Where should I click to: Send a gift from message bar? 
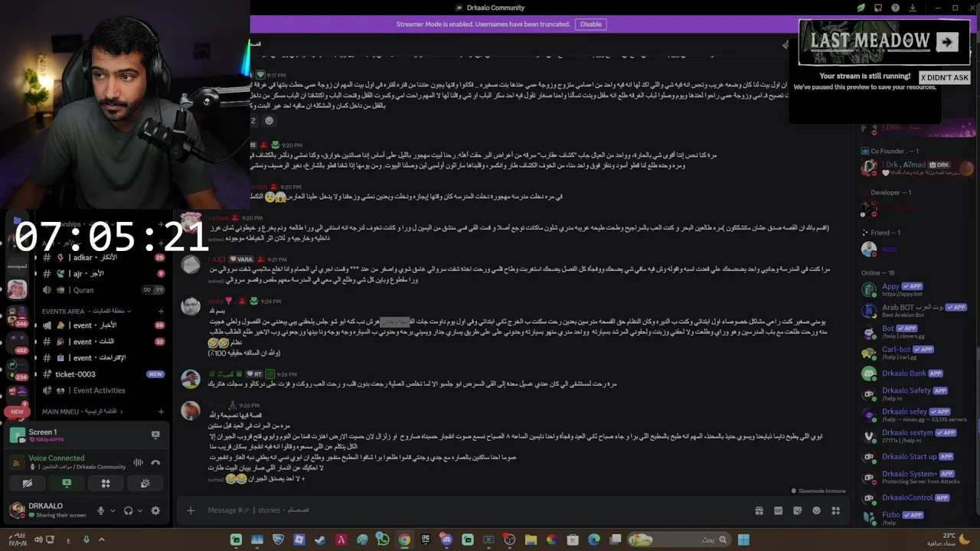[759, 510]
